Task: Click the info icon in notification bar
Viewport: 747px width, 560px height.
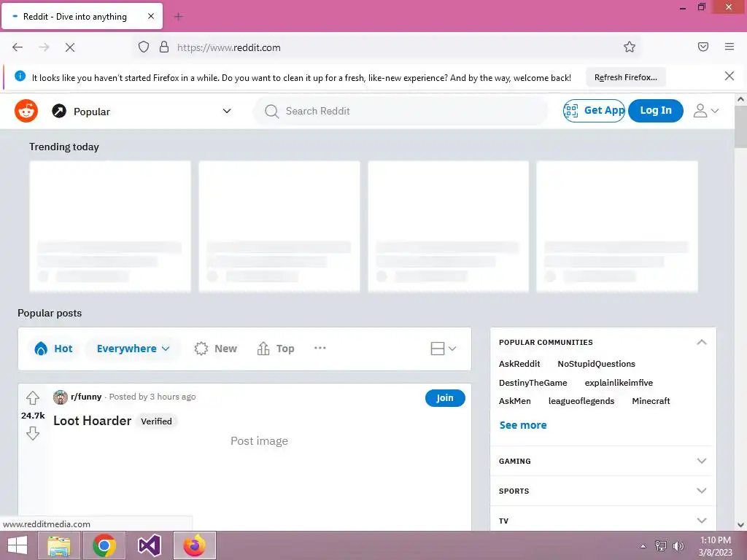Action: click(x=20, y=76)
